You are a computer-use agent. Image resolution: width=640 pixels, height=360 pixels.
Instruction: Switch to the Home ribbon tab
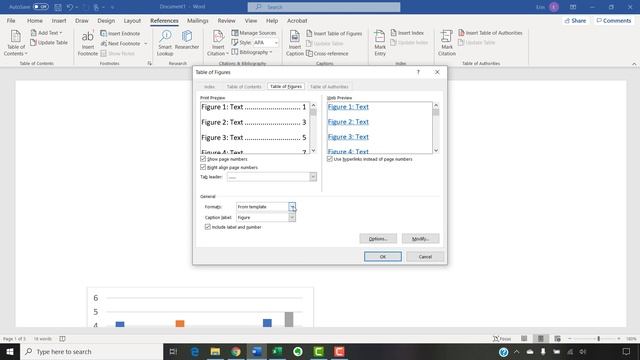coord(35,20)
